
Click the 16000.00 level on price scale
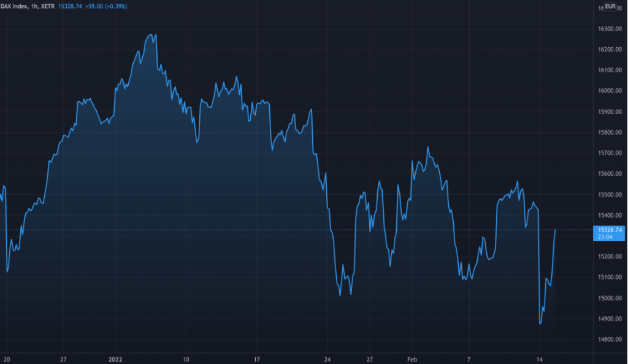(610, 91)
